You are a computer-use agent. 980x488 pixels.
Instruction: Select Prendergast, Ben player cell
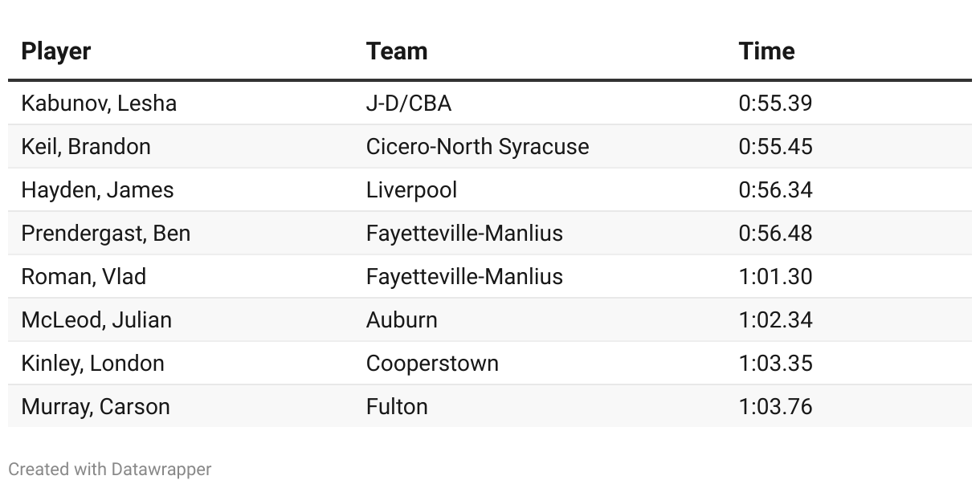(x=106, y=234)
